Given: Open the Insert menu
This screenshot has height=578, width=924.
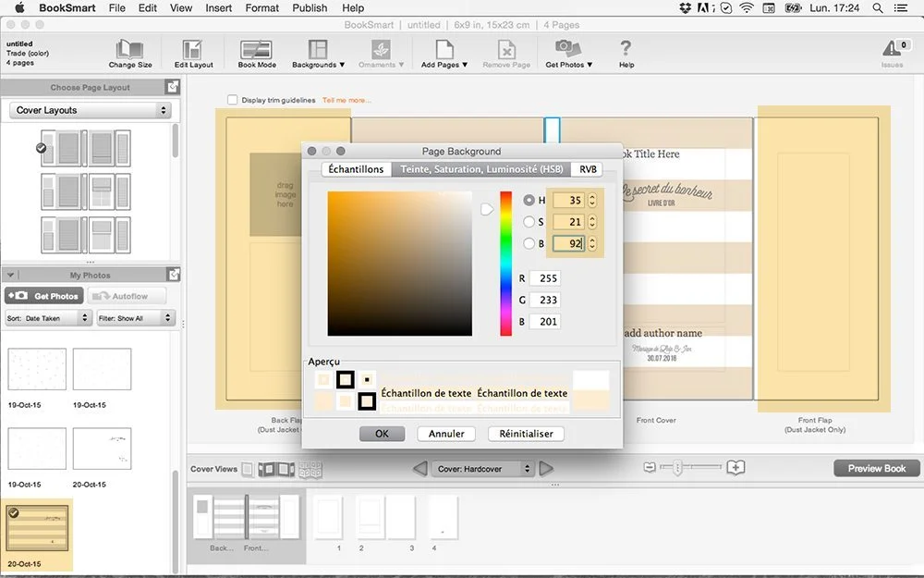Looking at the screenshot, I should coord(218,8).
